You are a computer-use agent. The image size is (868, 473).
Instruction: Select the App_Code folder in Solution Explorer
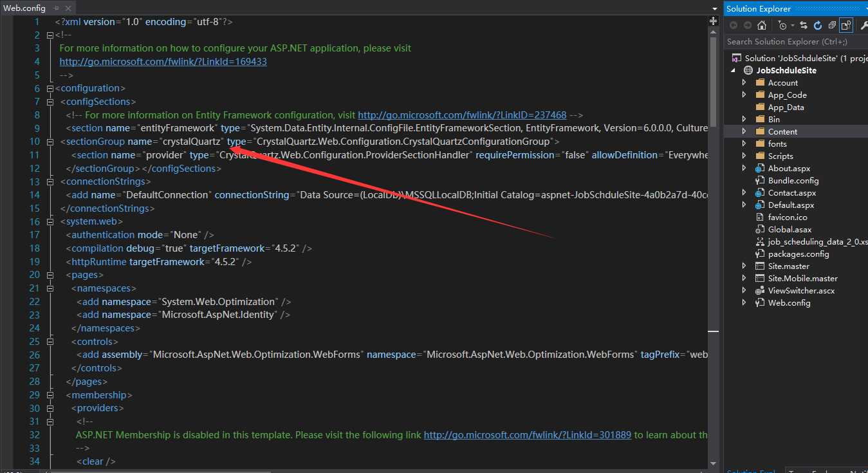[x=787, y=95]
